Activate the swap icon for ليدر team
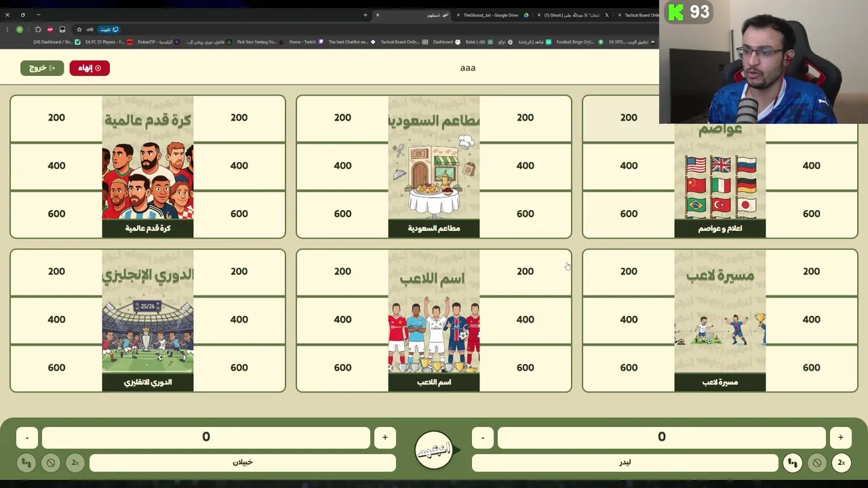Viewport: 868px width, 488px height. (x=793, y=463)
